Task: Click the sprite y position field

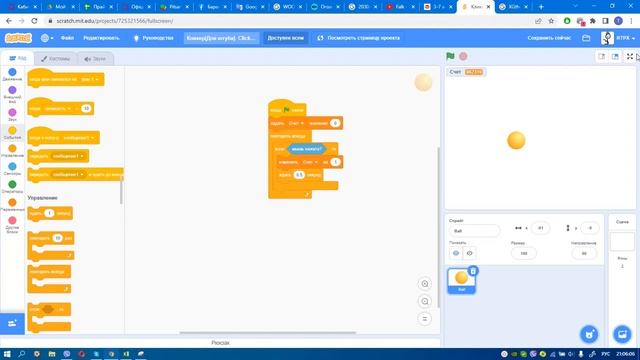Action: 590,228
